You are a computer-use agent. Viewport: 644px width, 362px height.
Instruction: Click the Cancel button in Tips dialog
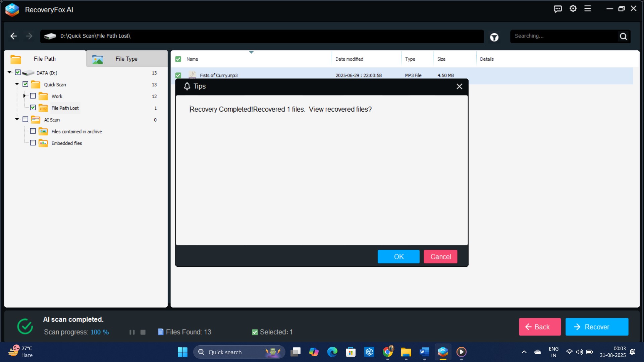click(440, 257)
